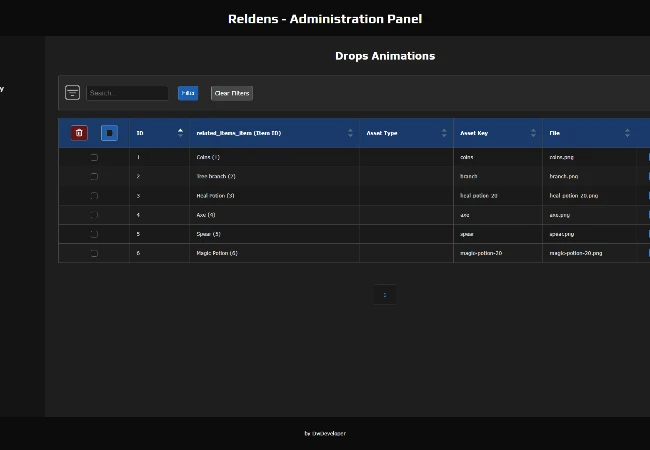Focus the Search input field
The width and height of the screenshot is (650, 450).
coord(127,93)
